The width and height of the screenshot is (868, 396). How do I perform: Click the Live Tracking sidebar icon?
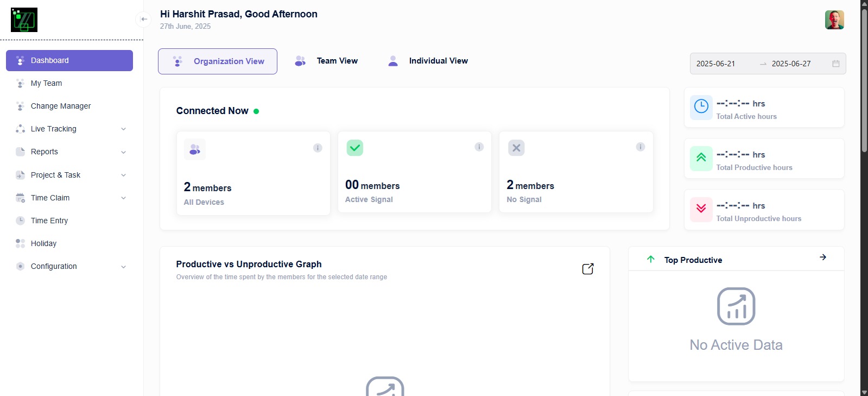(x=20, y=129)
